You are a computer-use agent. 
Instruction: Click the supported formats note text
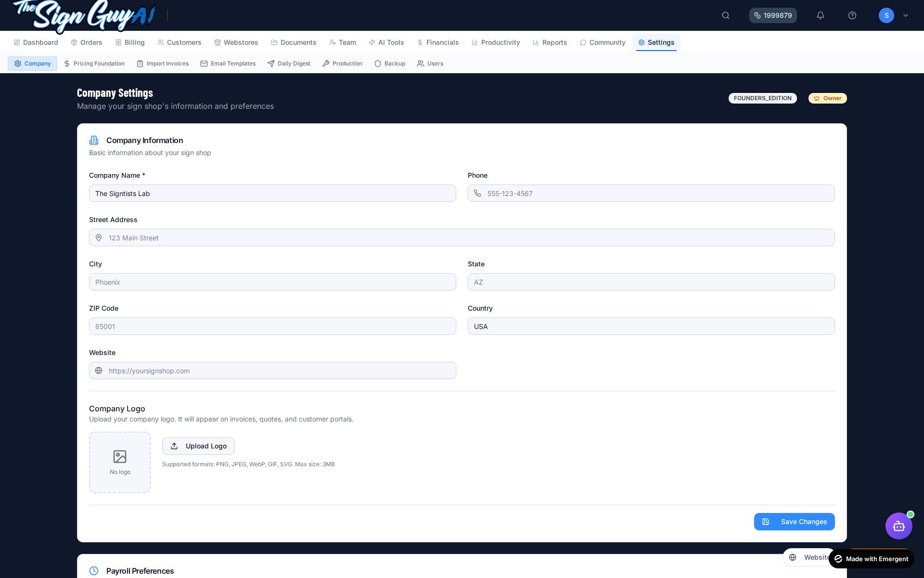tap(248, 464)
